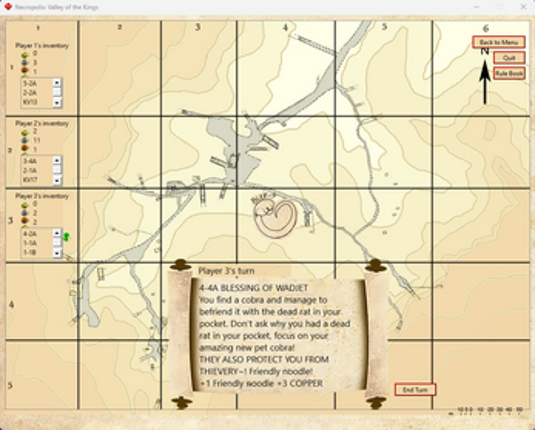Select card 1-1A in Player 3's list
This screenshot has height=430, width=535.
coord(37,243)
